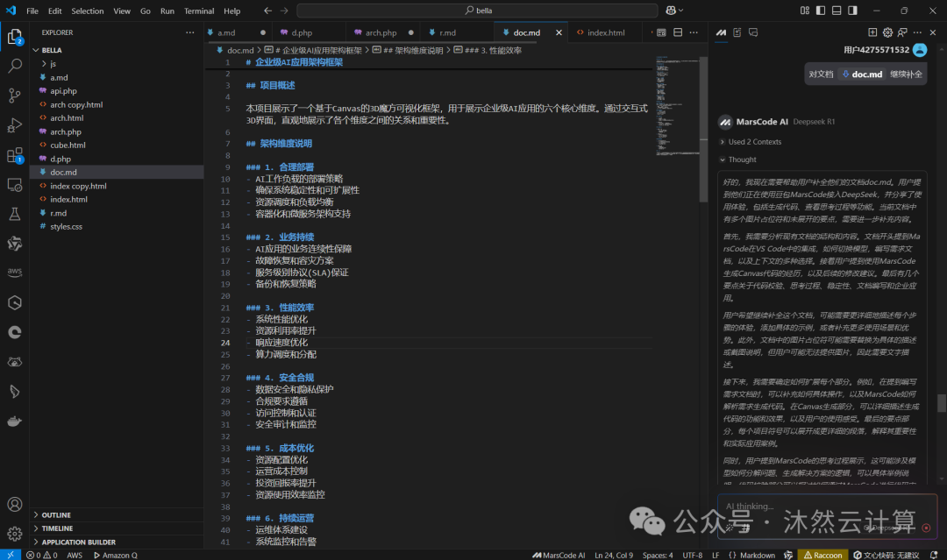Toggle the Primary Side Bar
The height and width of the screenshot is (560, 947).
tap(820, 11)
